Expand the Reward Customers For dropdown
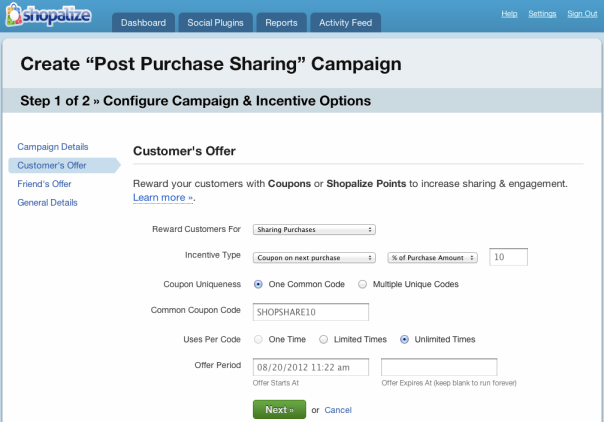Image resolution: width=604 pixels, height=422 pixels. click(x=314, y=229)
